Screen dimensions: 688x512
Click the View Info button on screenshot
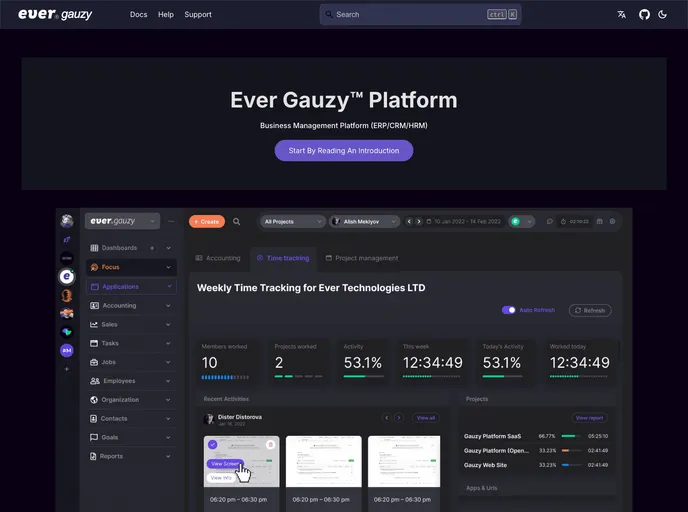point(221,477)
